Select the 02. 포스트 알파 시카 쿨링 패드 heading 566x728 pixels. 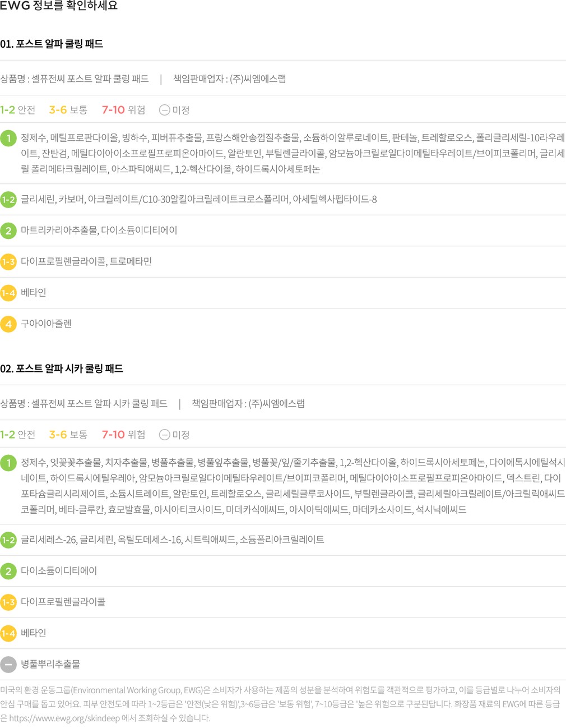point(62,368)
